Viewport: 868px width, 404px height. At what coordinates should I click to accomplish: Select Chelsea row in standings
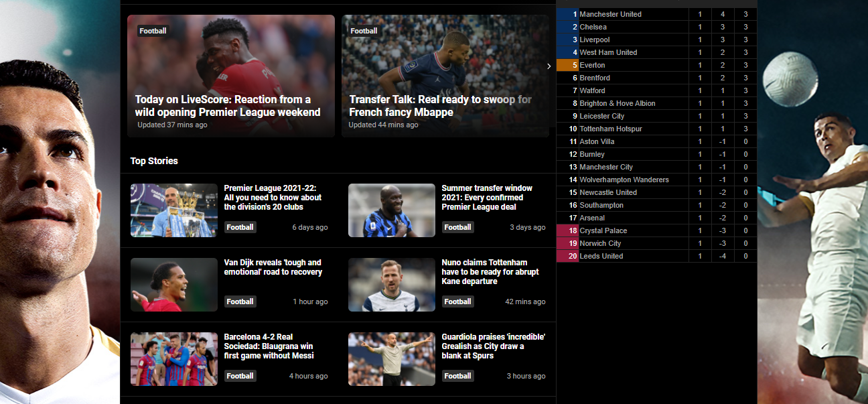tap(656, 27)
